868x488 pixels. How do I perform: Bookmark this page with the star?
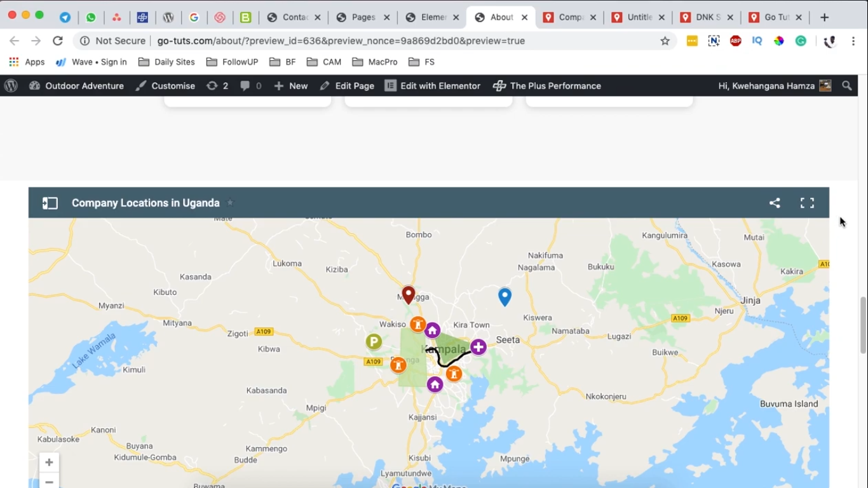tap(665, 41)
